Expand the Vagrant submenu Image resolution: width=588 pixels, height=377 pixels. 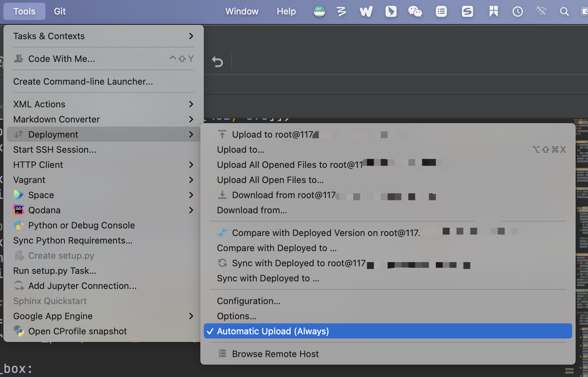click(x=103, y=180)
